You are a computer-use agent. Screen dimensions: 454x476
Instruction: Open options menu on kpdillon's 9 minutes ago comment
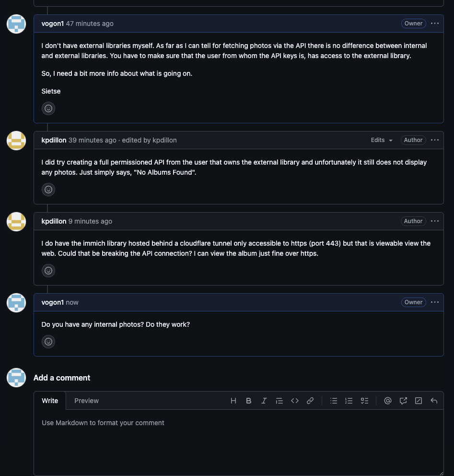(435, 221)
